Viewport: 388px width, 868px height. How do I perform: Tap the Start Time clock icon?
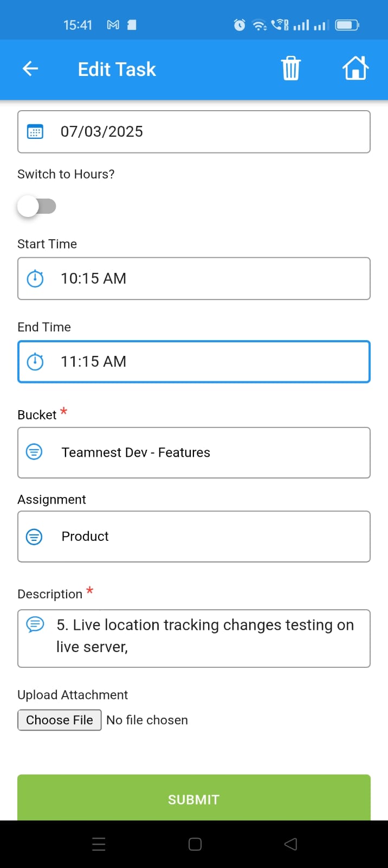[x=35, y=278]
